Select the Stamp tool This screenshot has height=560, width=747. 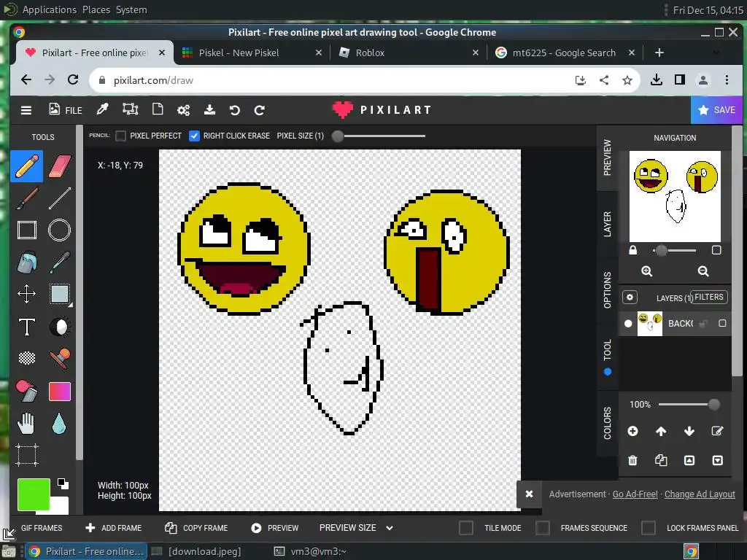tap(60, 358)
